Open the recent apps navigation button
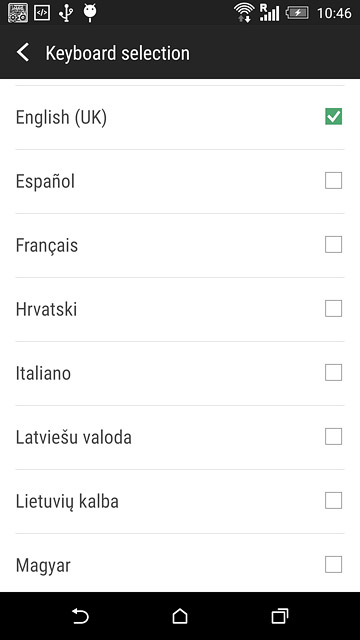360x640 pixels. pyautogui.click(x=280, y=616)
